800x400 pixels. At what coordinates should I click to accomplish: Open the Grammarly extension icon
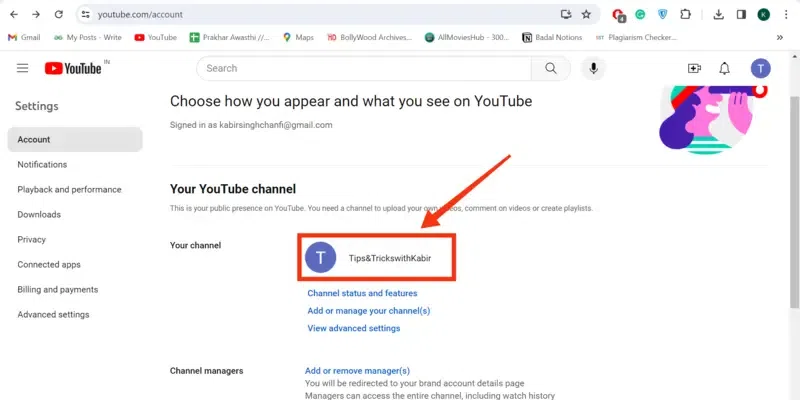pos(640,14)
